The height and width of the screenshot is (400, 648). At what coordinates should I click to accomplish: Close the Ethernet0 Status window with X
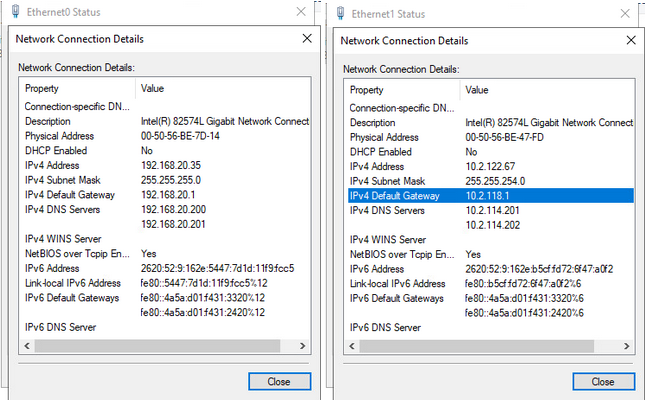301,12
